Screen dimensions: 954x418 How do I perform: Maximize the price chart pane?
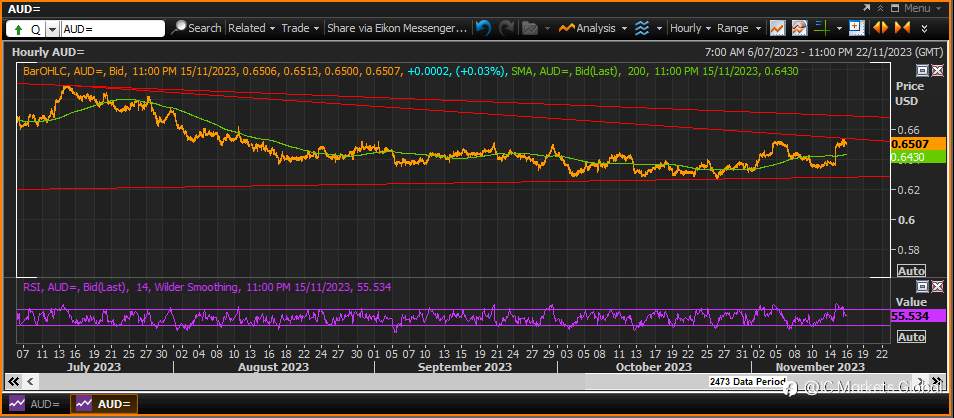point(922,71)
